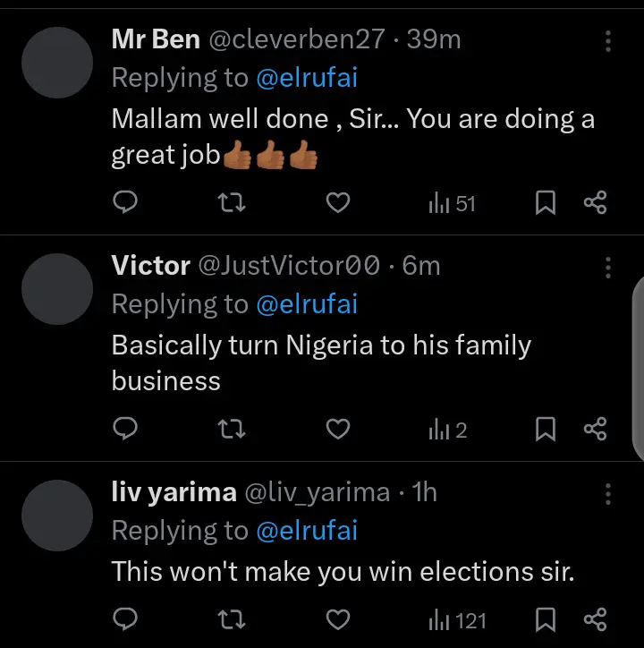The image size is (644, 648).
Task: Open Mr Ben's profile avatar
Action: (57, 62)
